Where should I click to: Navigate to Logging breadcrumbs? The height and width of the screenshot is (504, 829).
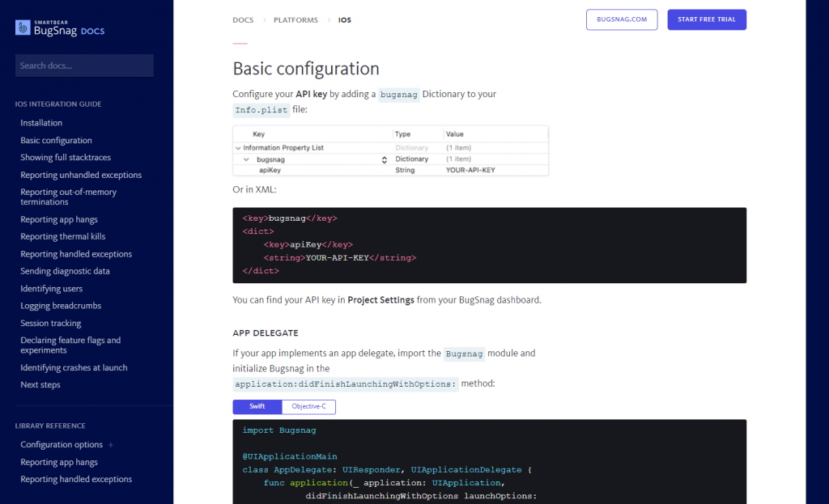click(x=61, y=305)
